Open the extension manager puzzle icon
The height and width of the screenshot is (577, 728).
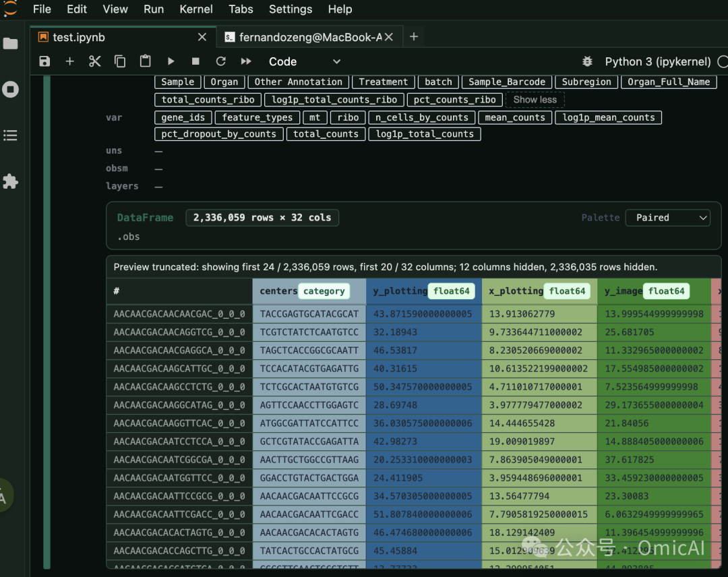tap(10, 181)
